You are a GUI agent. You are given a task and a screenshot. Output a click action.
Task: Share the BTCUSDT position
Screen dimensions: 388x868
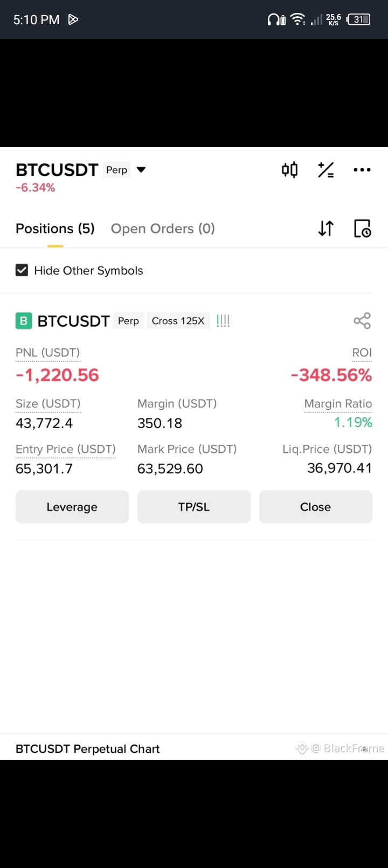tap(362, 321)
